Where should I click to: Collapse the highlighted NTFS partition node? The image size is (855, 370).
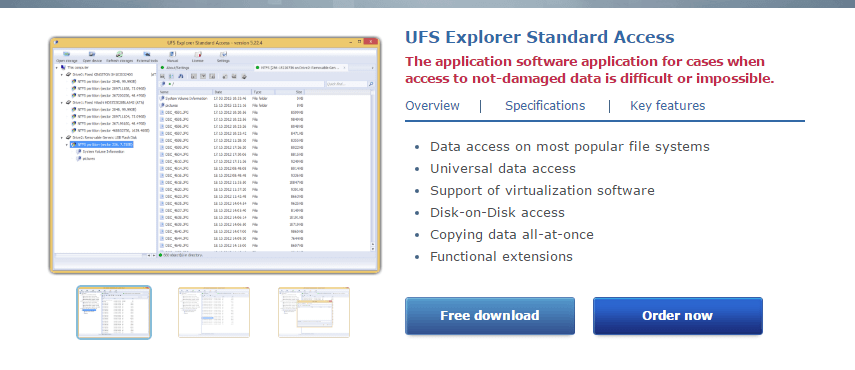click(67, 145)
